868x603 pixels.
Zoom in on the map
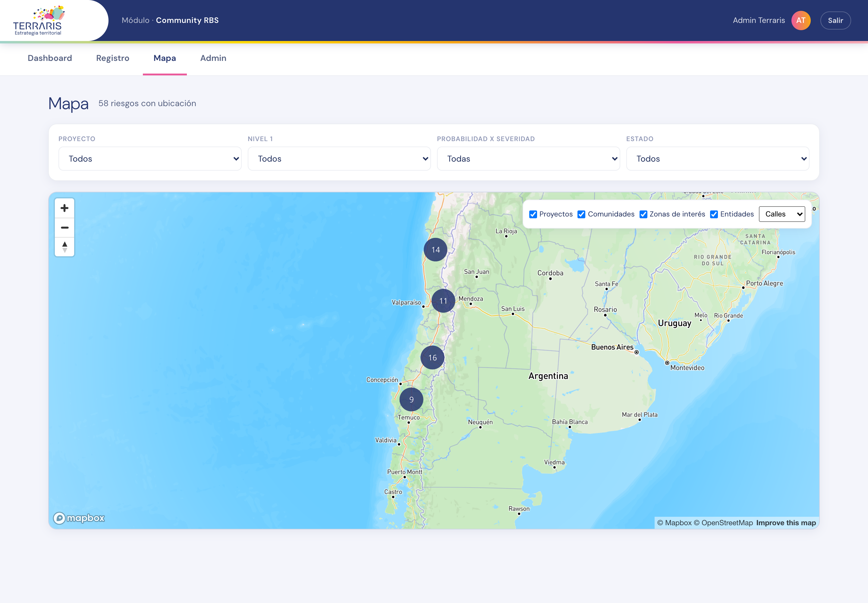[64, 208]
